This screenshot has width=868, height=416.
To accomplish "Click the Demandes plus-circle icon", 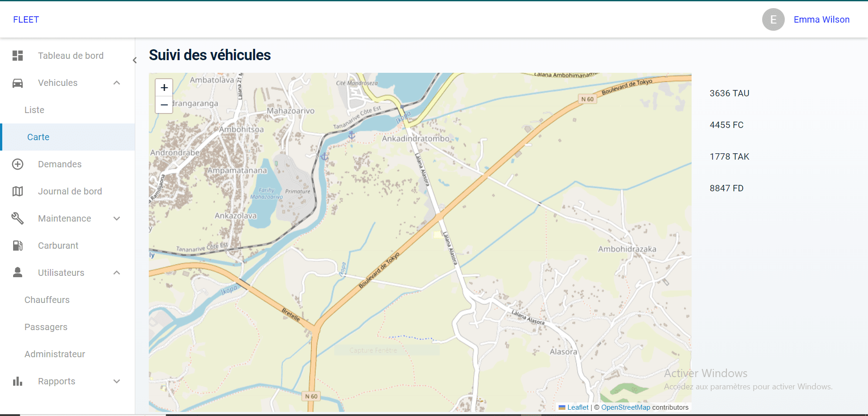I will [18, 164].
